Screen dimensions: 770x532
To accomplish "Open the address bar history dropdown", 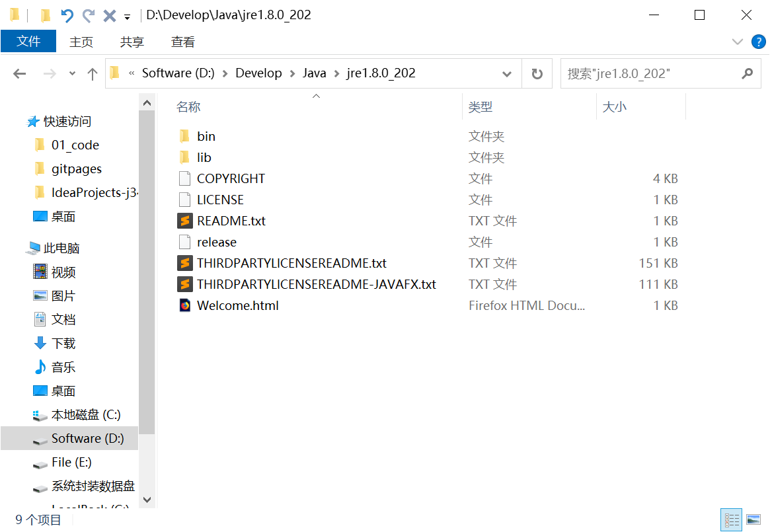I will pyautogui.click(x=507, y=73).
